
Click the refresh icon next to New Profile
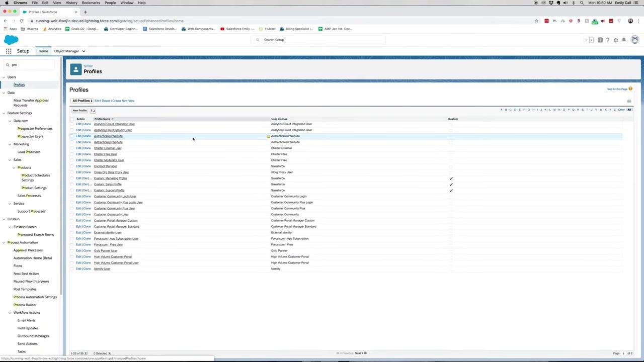[x=93, y=111]
